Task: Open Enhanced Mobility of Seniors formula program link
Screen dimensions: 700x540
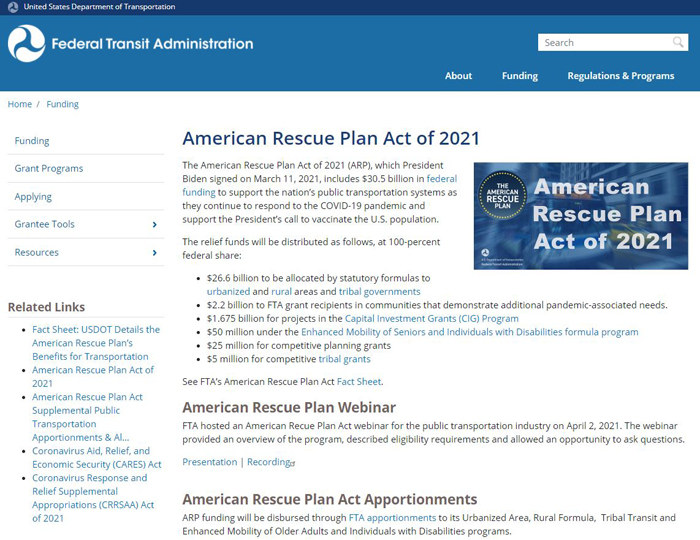Action: tap(470, 332)
